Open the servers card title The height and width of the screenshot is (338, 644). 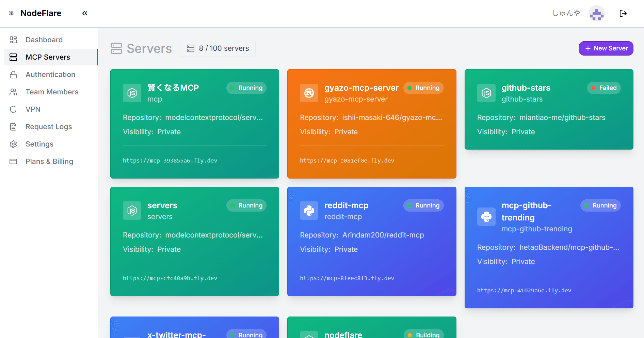[x=162, y=205]
